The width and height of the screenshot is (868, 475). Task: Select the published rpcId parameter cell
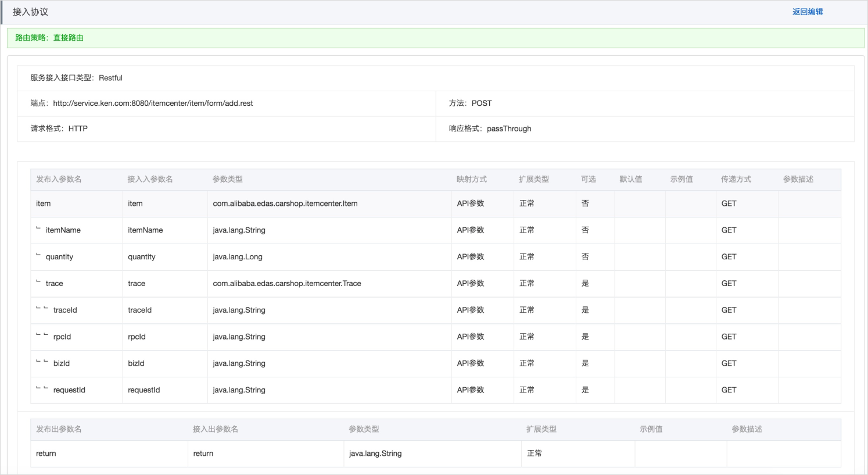point(77,337)
